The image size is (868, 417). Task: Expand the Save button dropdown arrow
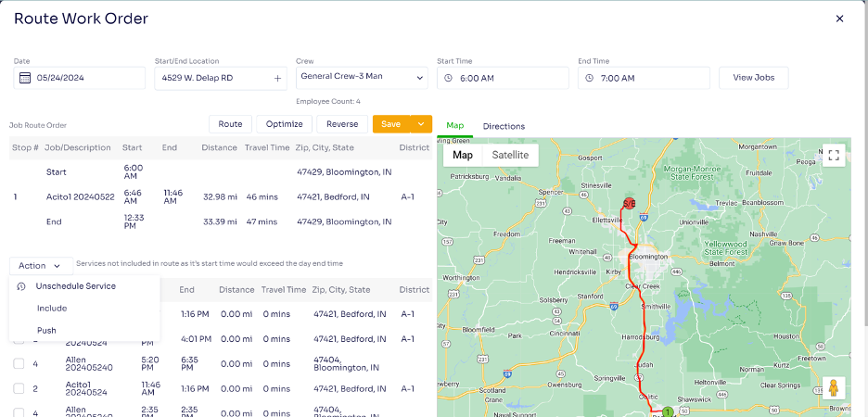coord(421,124)
